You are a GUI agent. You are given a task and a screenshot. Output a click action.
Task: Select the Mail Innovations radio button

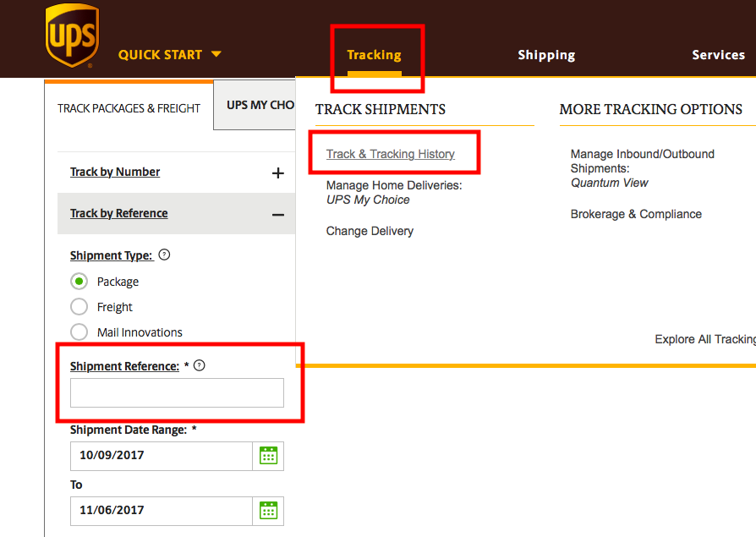click(79, 332)
